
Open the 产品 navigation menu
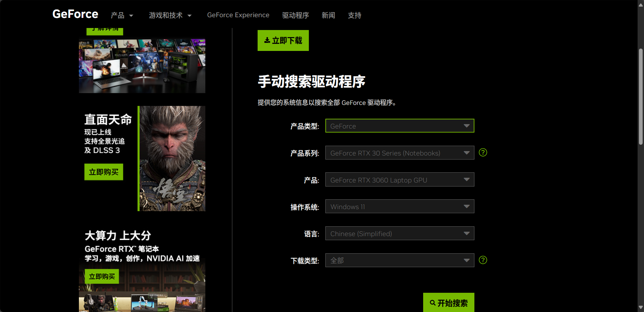tap(122, 16)
